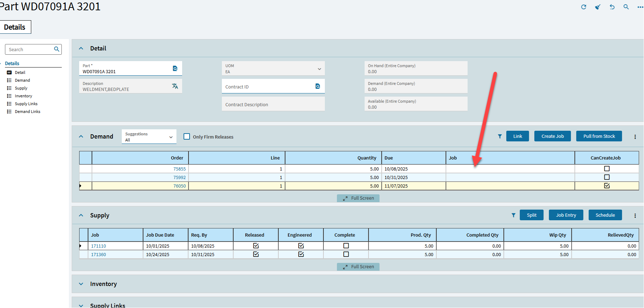Click the Pull from Stock button
This screenshot has height=308, width=644.
(x=599, y=136)
